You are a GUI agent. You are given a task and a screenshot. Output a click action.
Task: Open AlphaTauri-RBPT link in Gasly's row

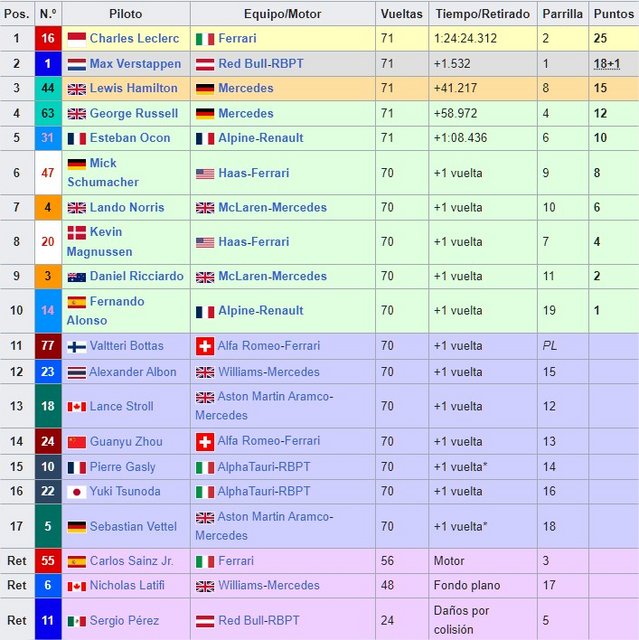[x=264, y=467]
